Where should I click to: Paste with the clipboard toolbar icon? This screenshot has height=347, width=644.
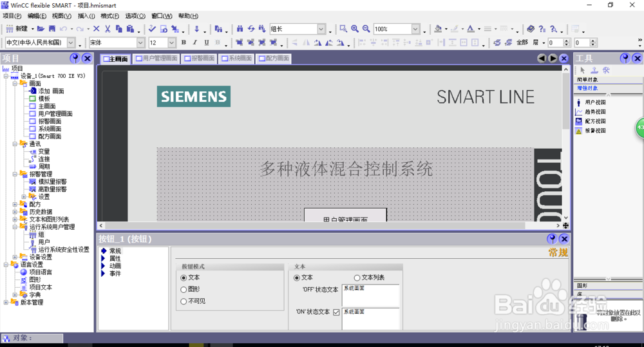pos(130,29)
